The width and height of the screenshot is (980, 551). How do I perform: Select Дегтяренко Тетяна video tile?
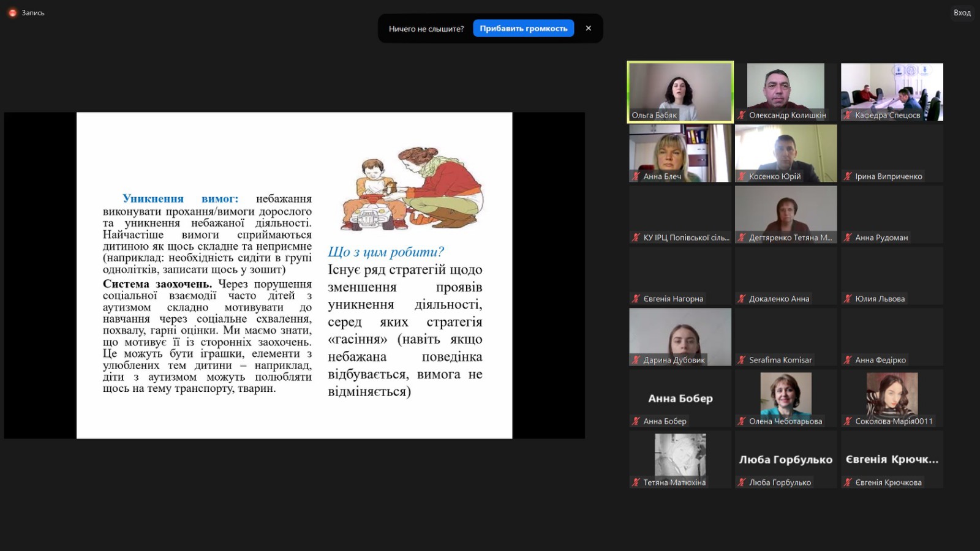[786, 211]
